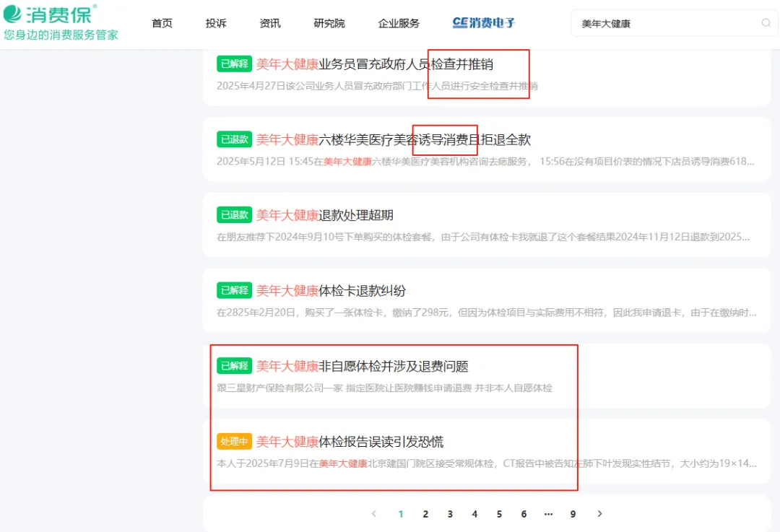The height and width of the screenshot is (532, 780).
Task: Click 处理中 badge on 体检报告误读 complaint
Action: point(234,442)
